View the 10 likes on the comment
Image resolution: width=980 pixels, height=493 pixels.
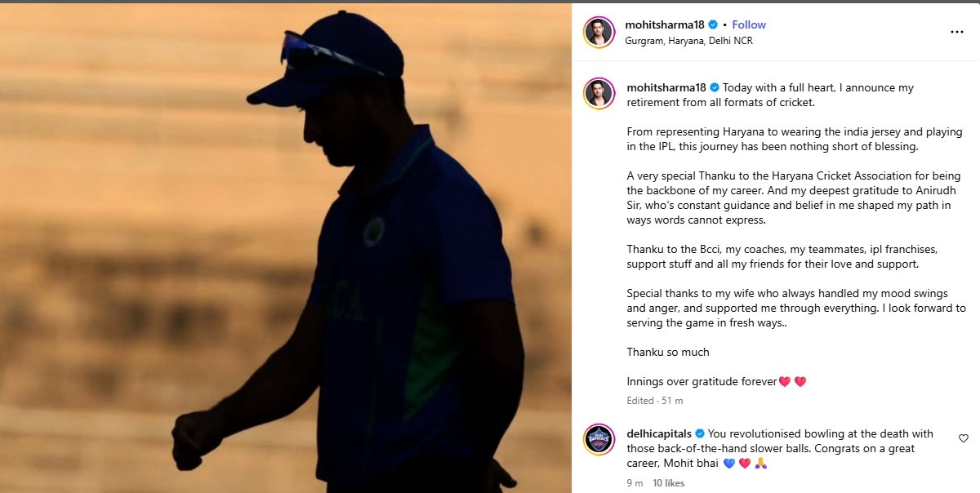click(x=669, y=483)
